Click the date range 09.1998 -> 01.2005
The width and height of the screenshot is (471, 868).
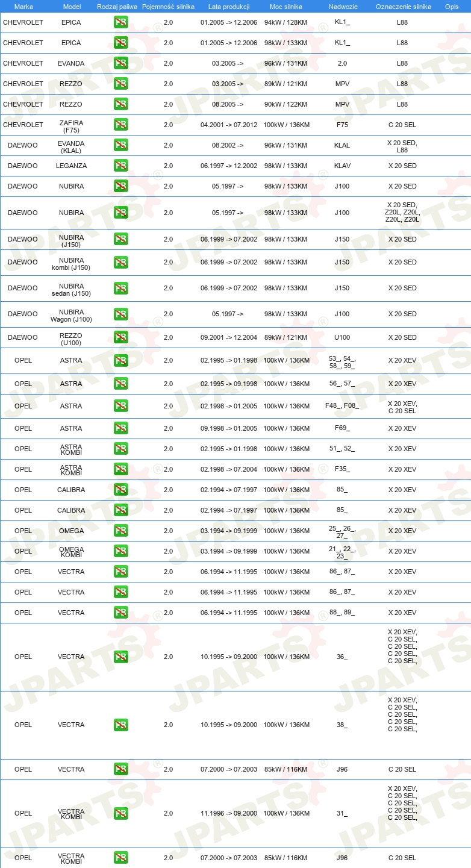tap(229, 428)
